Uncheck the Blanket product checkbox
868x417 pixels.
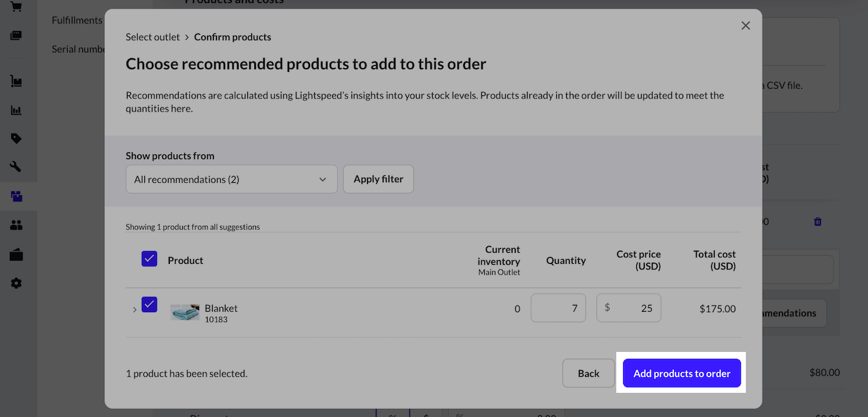pos(149,304)
